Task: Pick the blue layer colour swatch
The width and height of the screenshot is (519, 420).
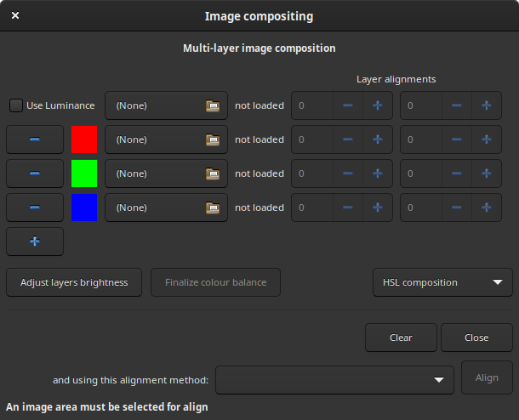Action: (84, 207)
